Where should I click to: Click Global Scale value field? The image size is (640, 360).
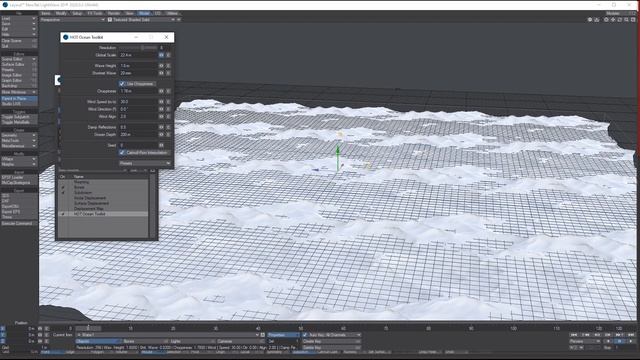point(138,55)
